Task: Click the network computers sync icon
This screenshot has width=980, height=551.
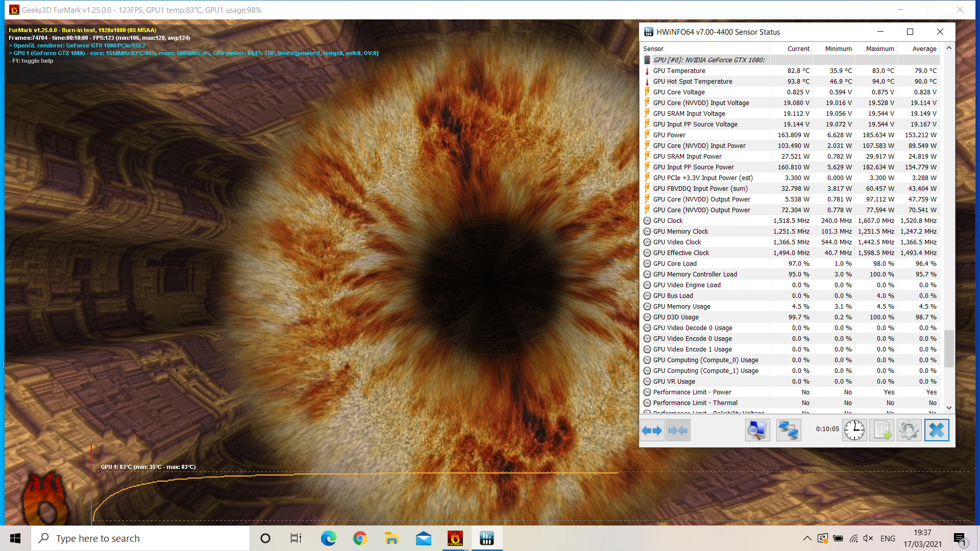Action: [x=789, y=431]
